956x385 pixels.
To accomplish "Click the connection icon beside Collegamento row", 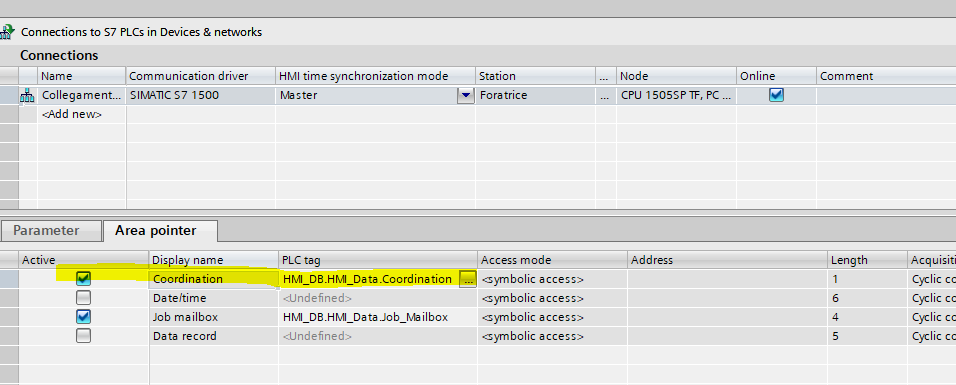I will [27, 95].
